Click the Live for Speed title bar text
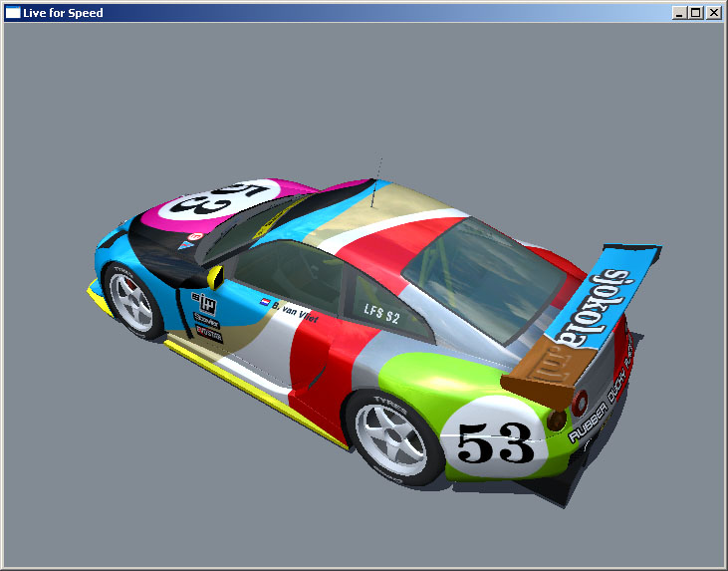This screenshot has width=728, height=571. [x=63, y=13]
